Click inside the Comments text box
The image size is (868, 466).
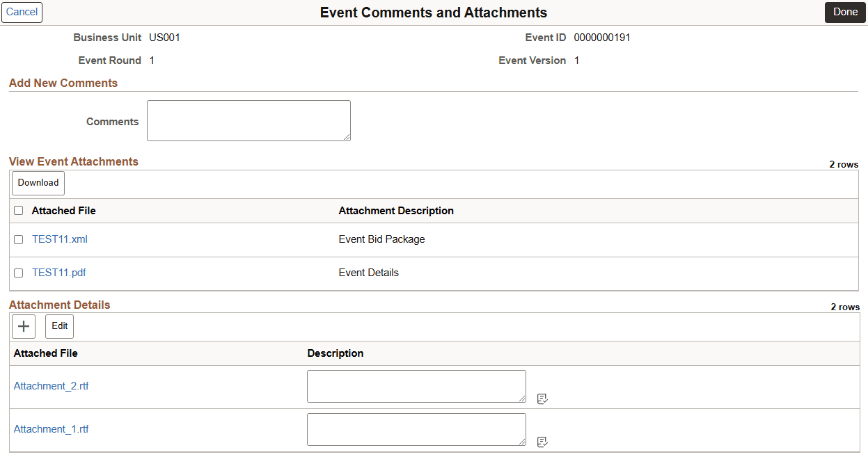point(248,120)
